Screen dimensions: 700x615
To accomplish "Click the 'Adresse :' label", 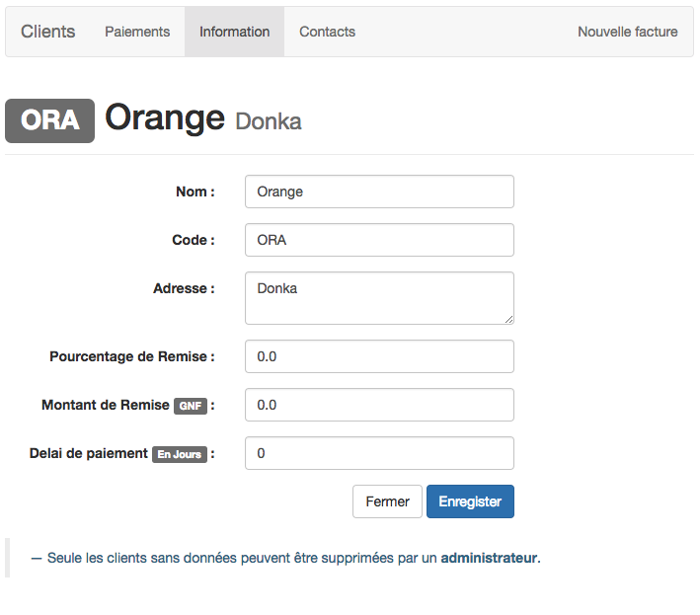I will click(184, 288).
